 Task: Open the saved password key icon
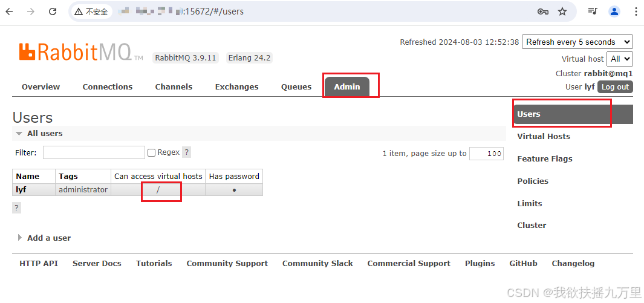tap(542, 11)
